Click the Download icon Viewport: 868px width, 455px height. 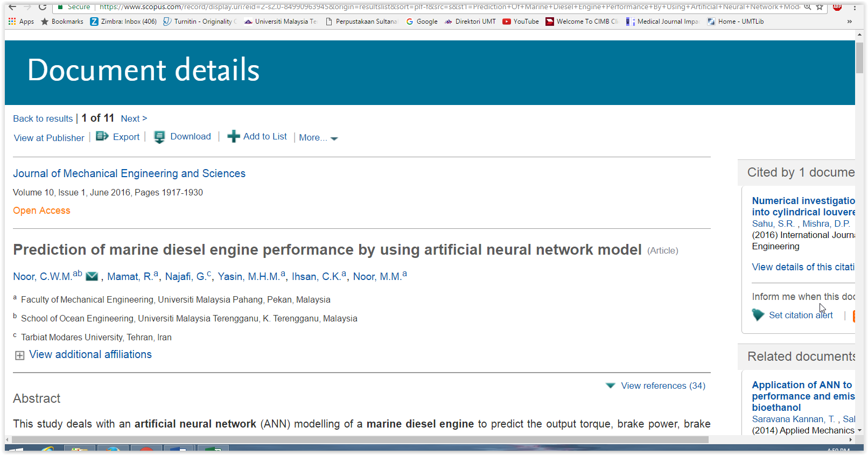pyautogui.click(x=159, y=137)
